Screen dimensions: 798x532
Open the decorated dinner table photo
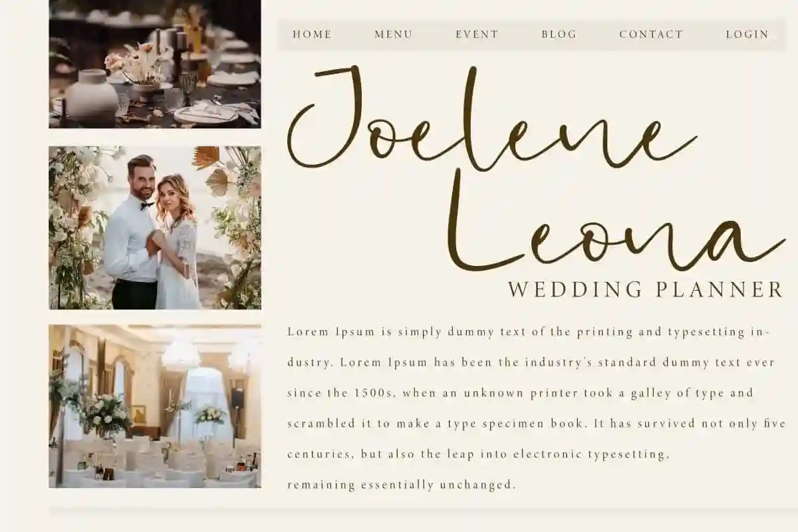(x=155, y=64)
